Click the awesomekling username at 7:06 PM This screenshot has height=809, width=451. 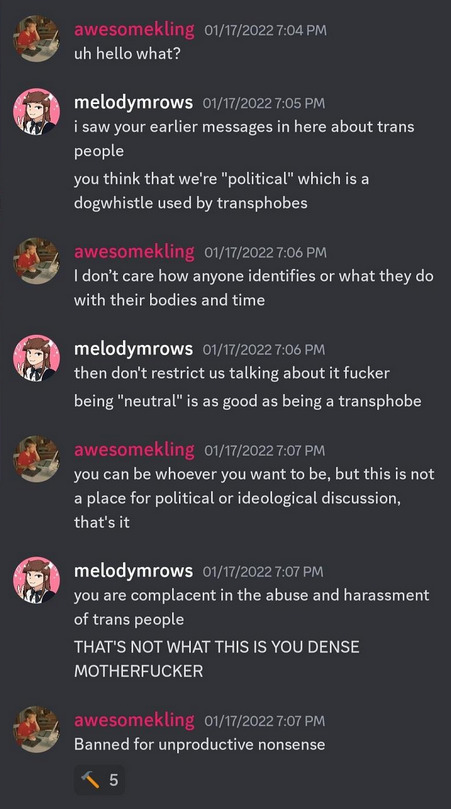tap(134, 252)
